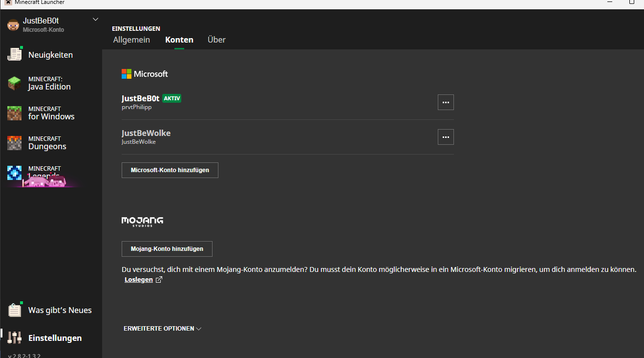Click Microsoft-Konto hinzufügen button
This screenshot has height=358, width=644.
click(170, 170)
